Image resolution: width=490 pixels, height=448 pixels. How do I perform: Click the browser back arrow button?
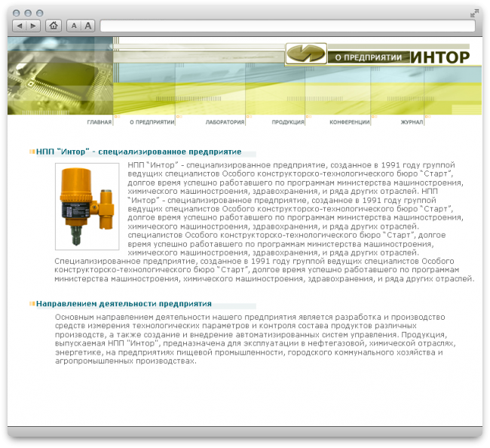click(x=20, y=26)
